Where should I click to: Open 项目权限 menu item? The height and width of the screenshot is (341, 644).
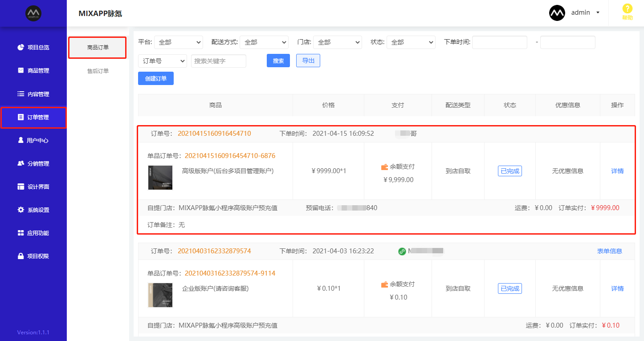click(x=33, y=256)
